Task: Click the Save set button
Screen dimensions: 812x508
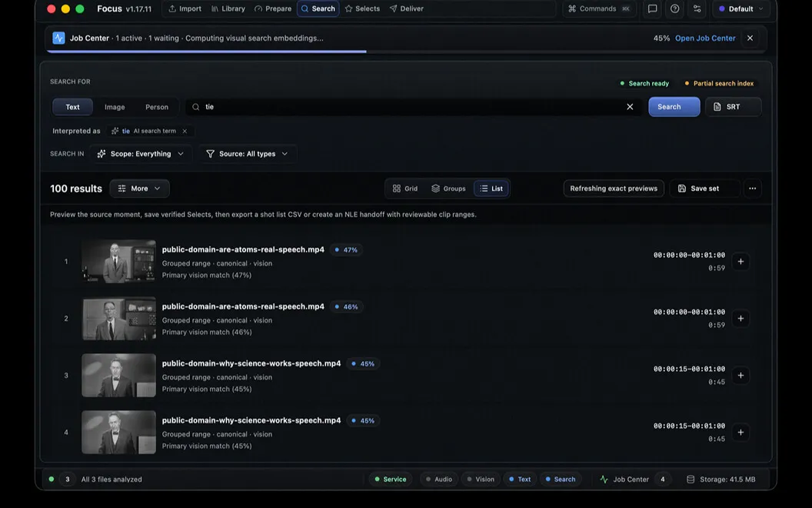Action: pyautogui.click(x=705, y=189)
